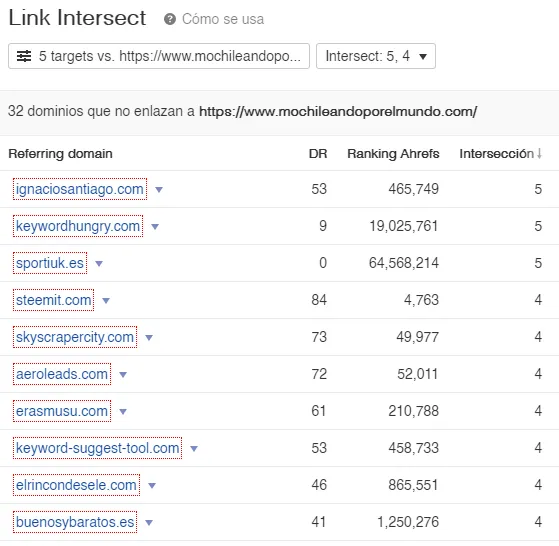Image resolution: width=559 pixels, height=546 pixels.
Task: Open the ignaciosantiago.com domain link
Action: click(x=80, y=189)
